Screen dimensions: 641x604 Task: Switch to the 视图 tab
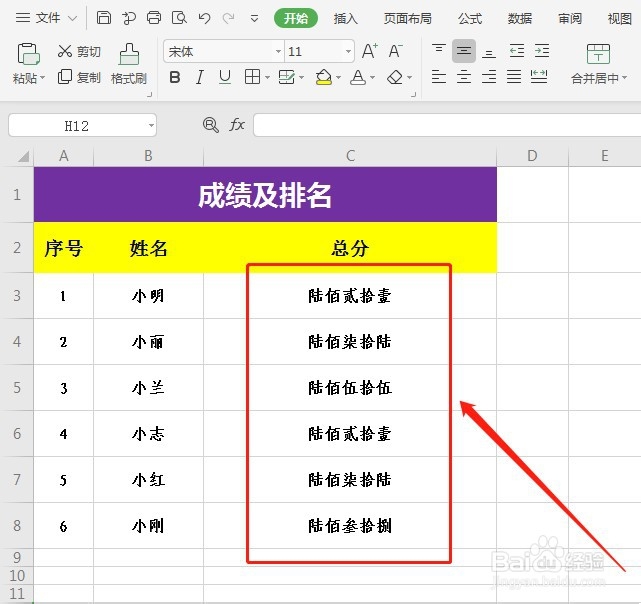coord(619,18)
